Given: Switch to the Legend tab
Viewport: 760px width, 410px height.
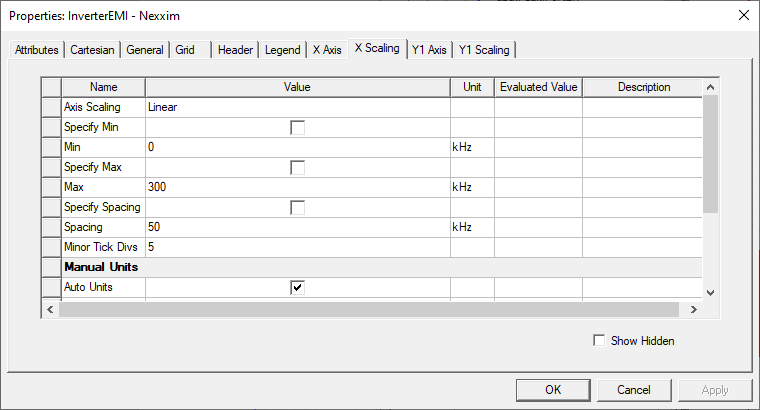Looking at the screenshot, I should coord(283,50).
